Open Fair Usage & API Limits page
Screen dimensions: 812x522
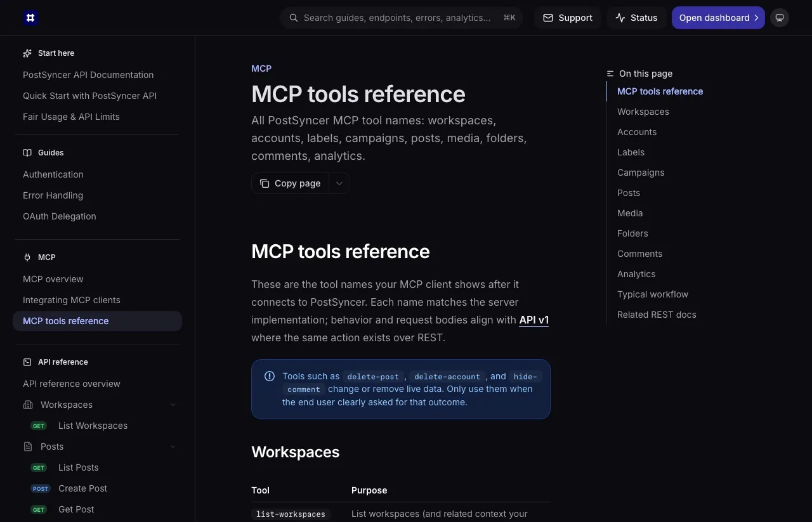click(71, 117)
